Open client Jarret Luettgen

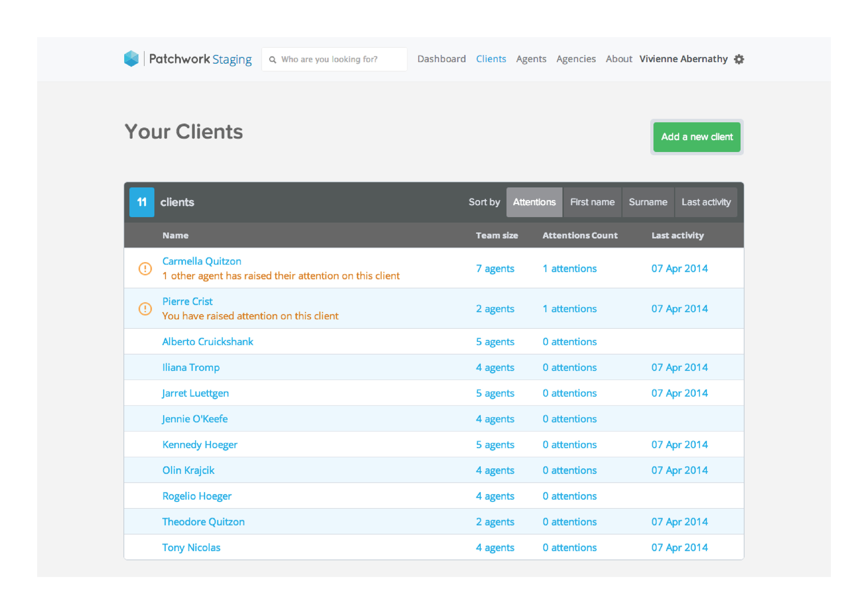coord(195,393)
